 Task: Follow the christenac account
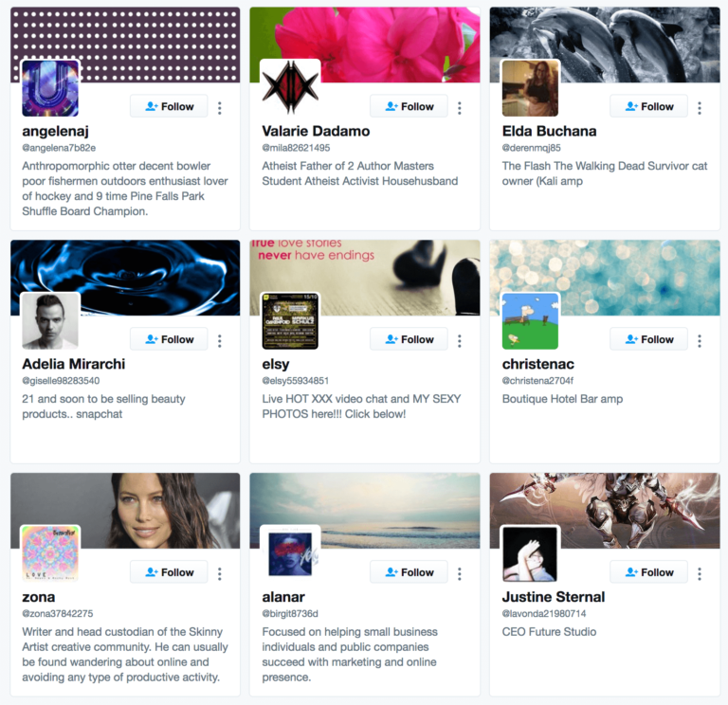coord(648,339)
